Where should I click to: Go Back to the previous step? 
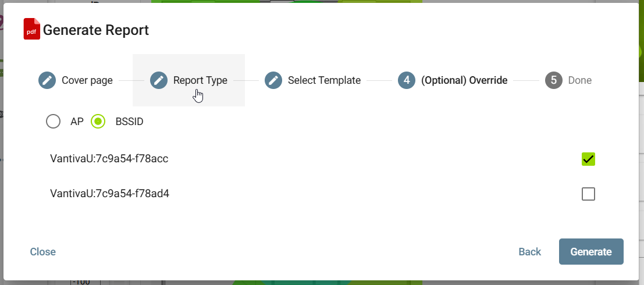[529, 252]
